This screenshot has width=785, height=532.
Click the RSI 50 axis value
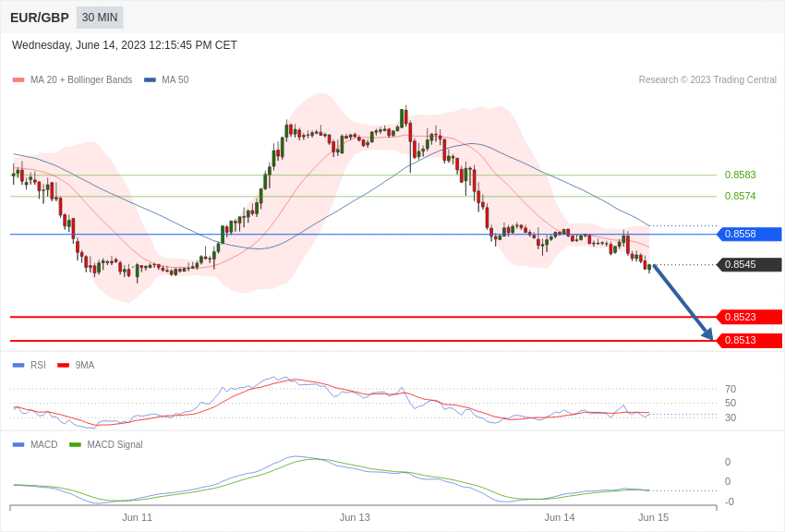click(731, 403)
